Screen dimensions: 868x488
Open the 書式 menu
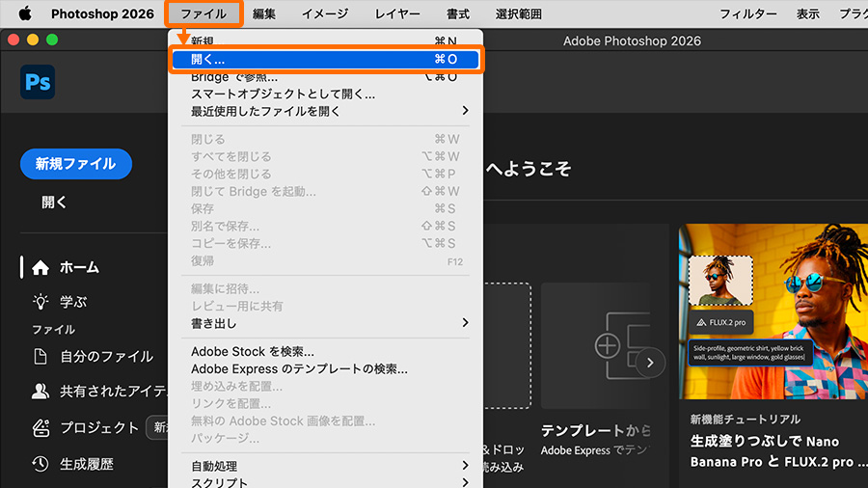coord(458,14)
